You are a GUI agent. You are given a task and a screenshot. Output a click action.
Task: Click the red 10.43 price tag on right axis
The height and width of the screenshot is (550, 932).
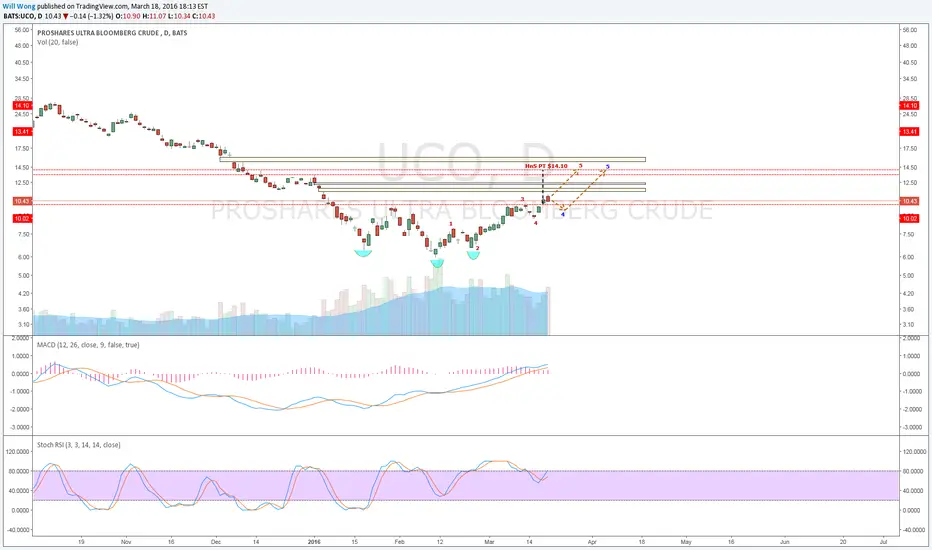[x=909, y=201]
